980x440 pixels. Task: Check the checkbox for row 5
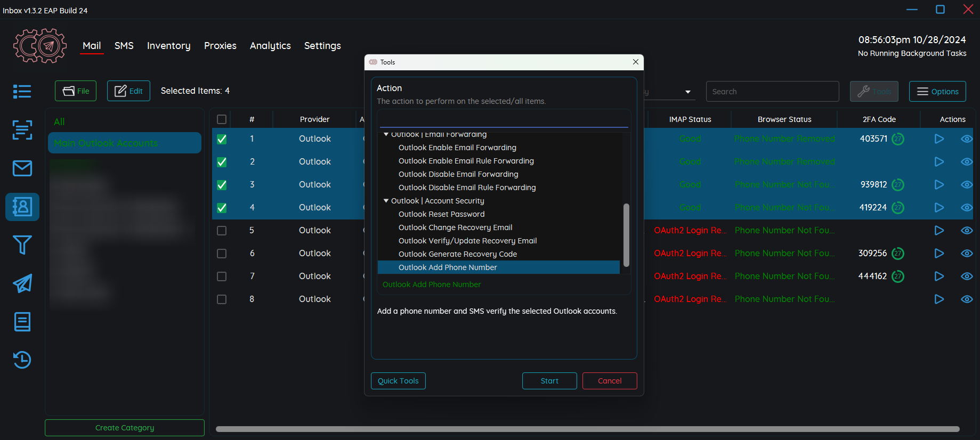[x=222, y=231]
